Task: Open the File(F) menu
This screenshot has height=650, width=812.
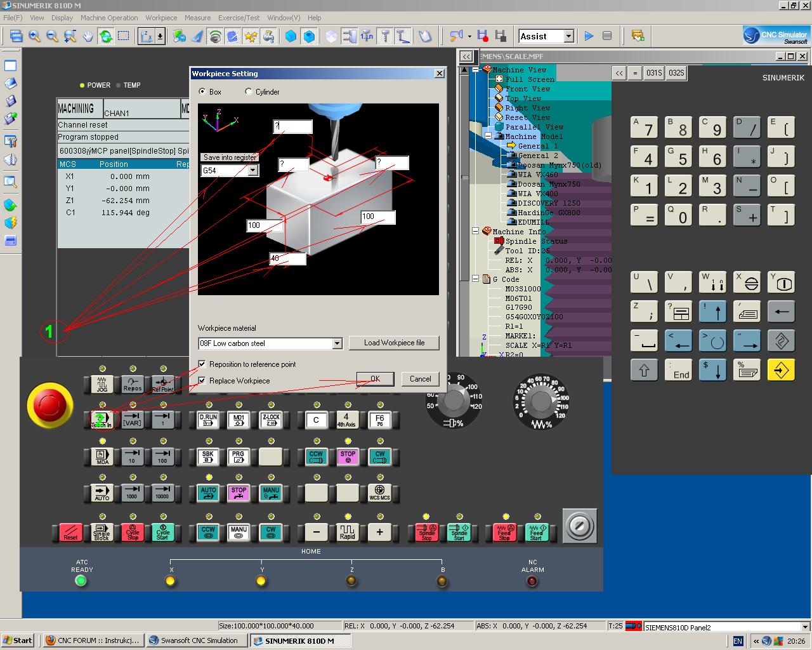Action: tap(13, 18)
